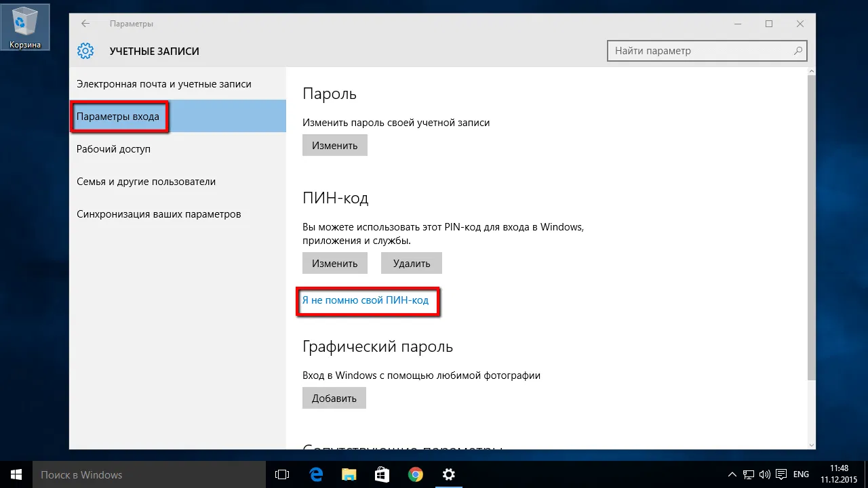Click Удалить to remove the PIN
This screenshot has width=868, height=488.
[x=412, y=263]
